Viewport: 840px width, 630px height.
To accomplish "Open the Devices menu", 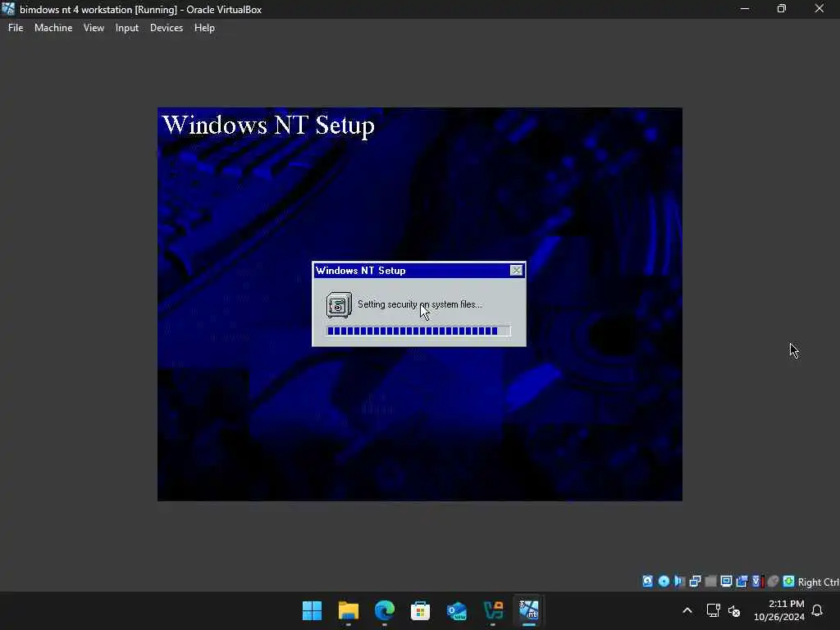I will pos(167,28).
